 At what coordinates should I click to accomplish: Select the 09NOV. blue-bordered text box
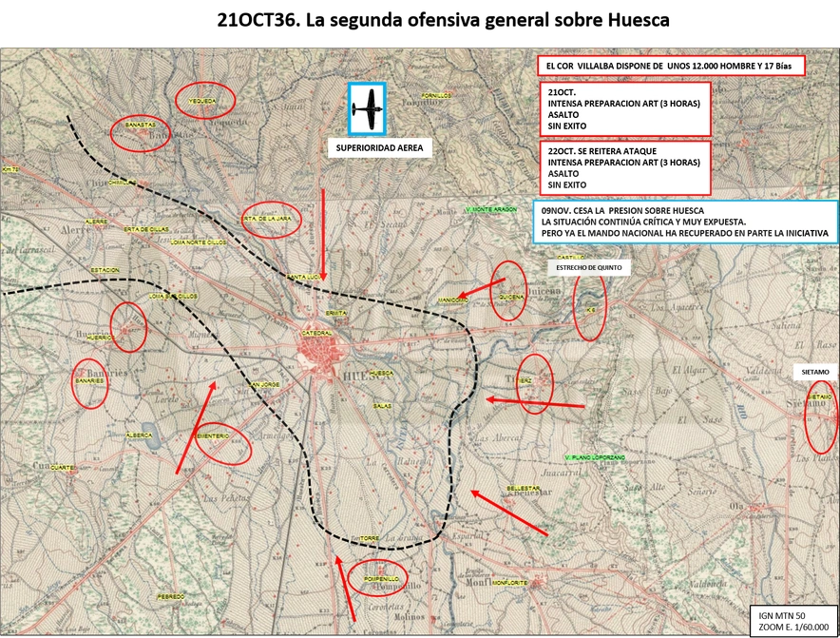pos(686,222)
